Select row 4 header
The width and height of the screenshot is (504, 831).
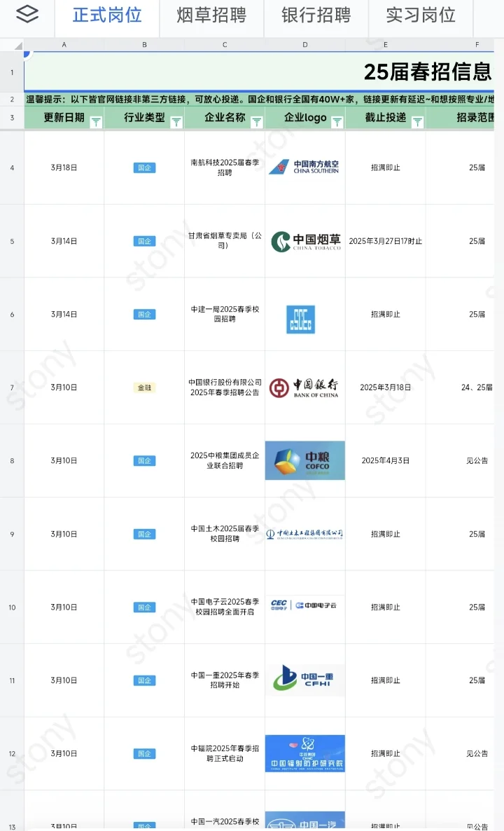[x=12, y=167]
